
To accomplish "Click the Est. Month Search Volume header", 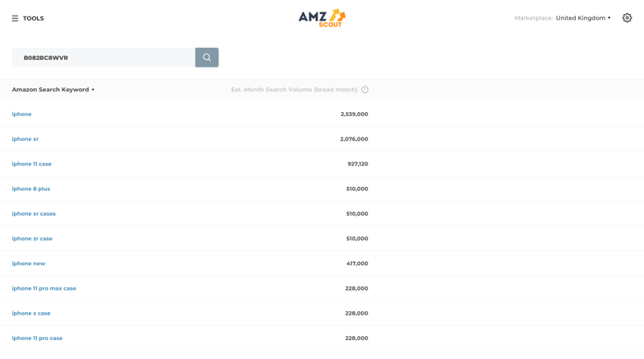I will (294, 89).
